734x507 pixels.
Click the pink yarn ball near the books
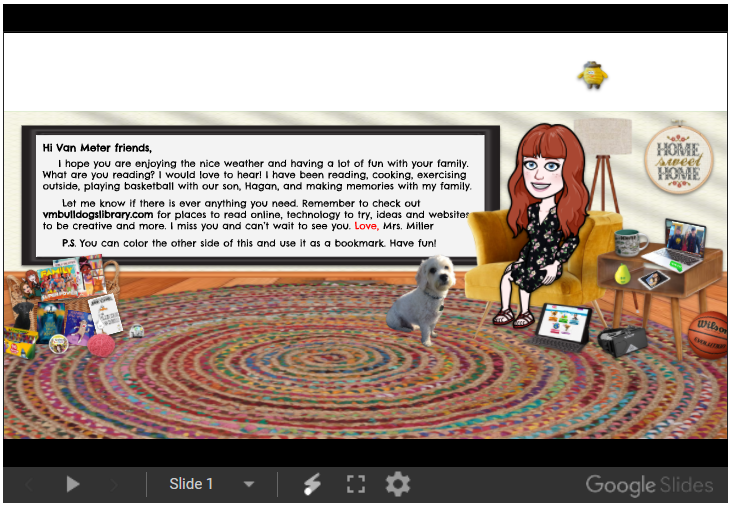click(101, 345)
